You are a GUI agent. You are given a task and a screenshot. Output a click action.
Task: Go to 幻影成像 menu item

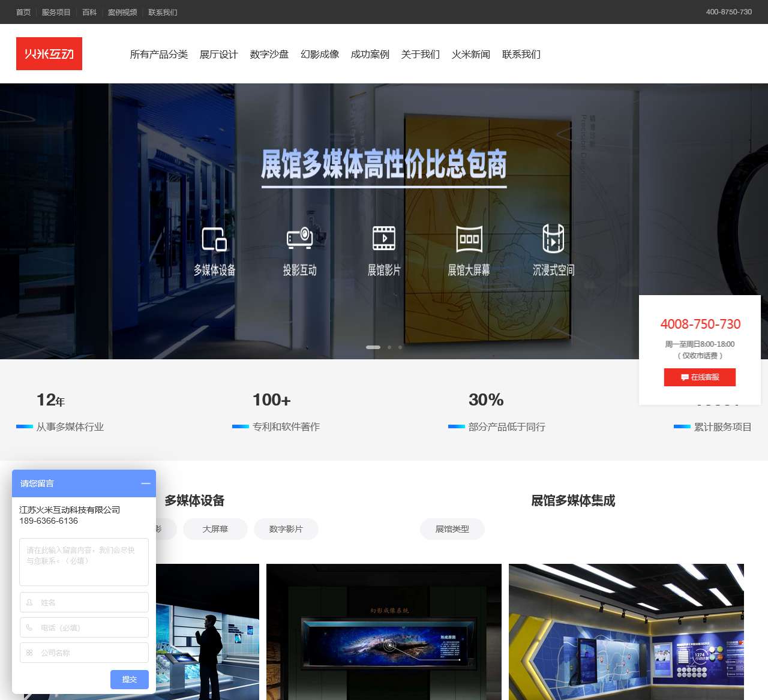(x=320, y=55)
